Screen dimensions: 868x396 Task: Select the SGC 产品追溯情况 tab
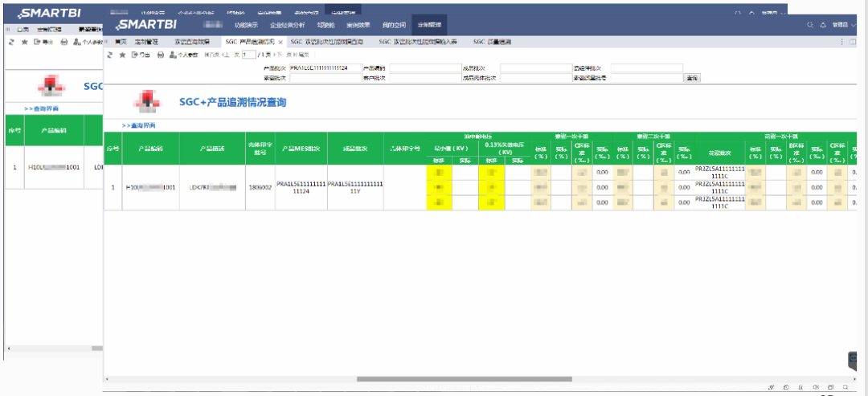tap(250, 42)
